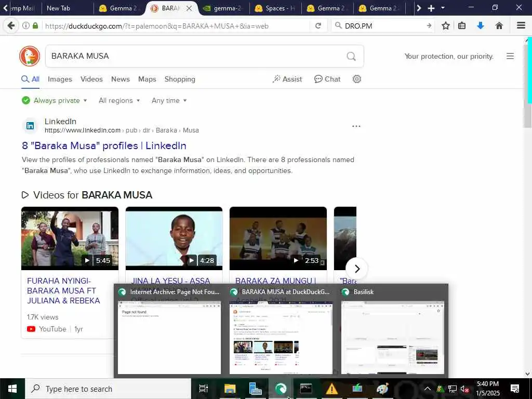Play the 4:28 video thumbnail

coord(174,238)
